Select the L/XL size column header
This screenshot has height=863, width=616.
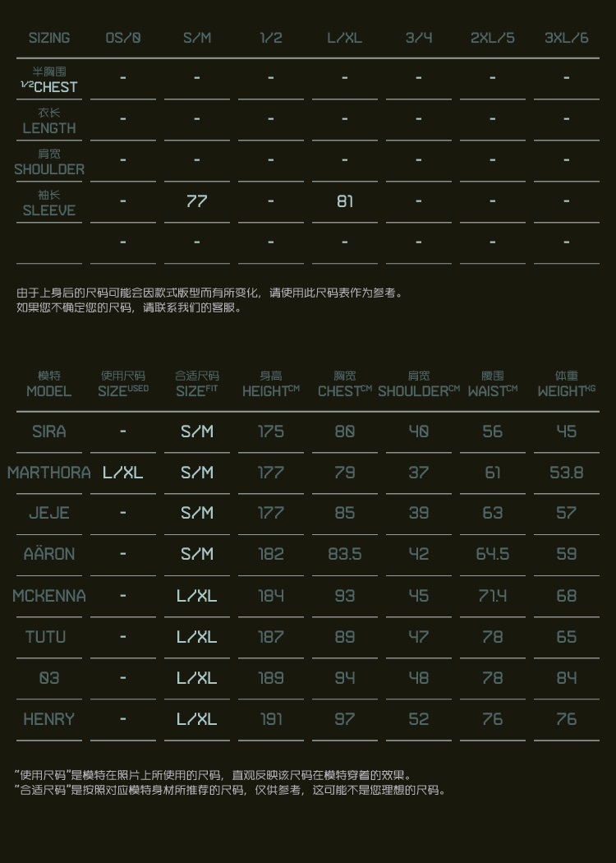click(x=344, y=38)
